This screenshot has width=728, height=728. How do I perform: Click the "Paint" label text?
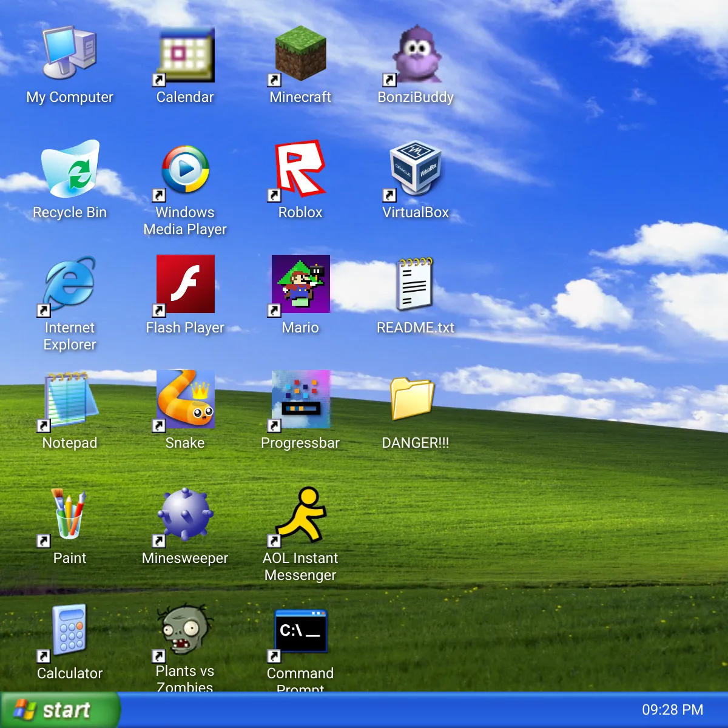(x=70, y=558)
